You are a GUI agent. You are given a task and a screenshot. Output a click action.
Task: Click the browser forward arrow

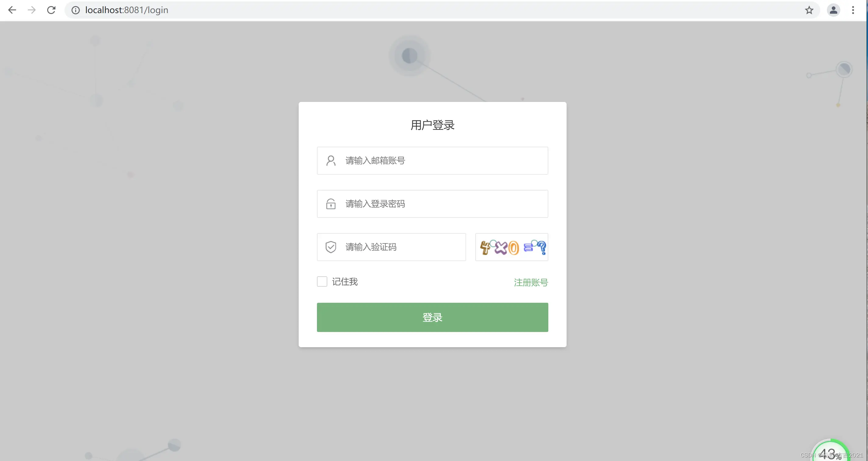click(x=32, y=10)
